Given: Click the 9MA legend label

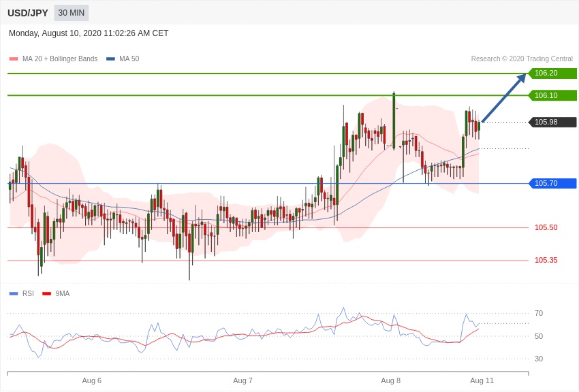Looking at the screenshot, I should (x=63, y=293).
